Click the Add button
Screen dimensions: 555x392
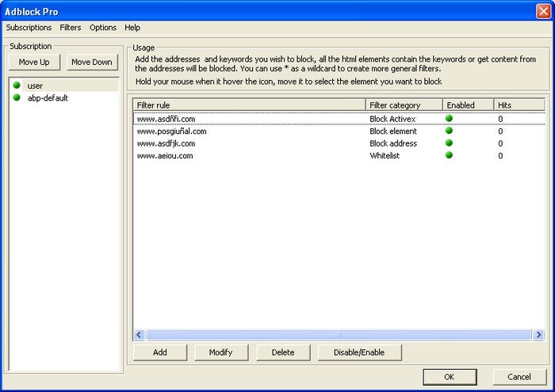tap(160, 352)
